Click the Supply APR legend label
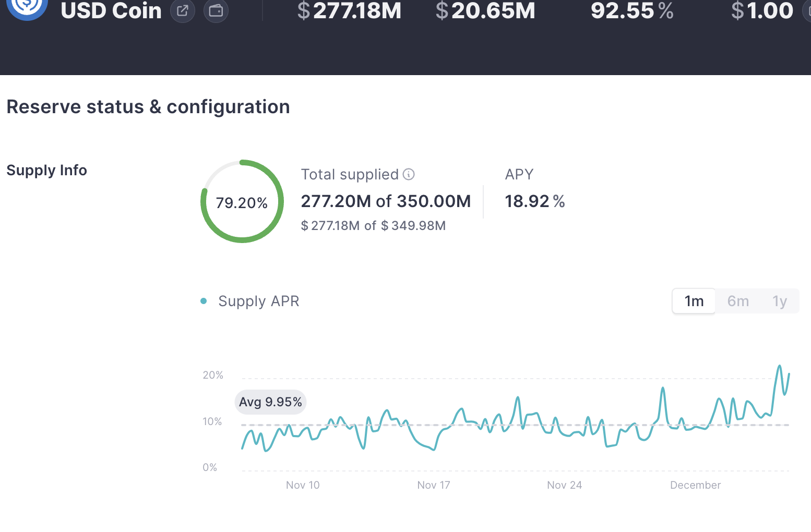Screen dimensions: 811x532 tap(258, 301)
